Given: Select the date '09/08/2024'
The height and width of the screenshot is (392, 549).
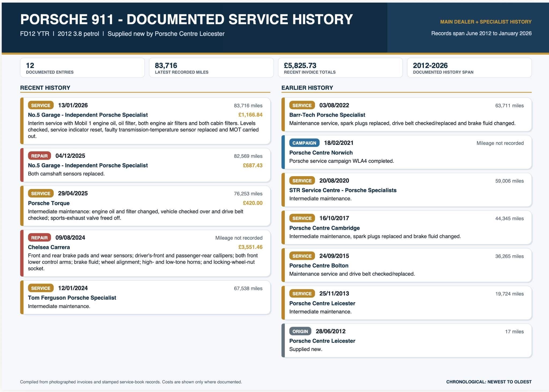Looking at the screenshot, I should click(70, 238).
